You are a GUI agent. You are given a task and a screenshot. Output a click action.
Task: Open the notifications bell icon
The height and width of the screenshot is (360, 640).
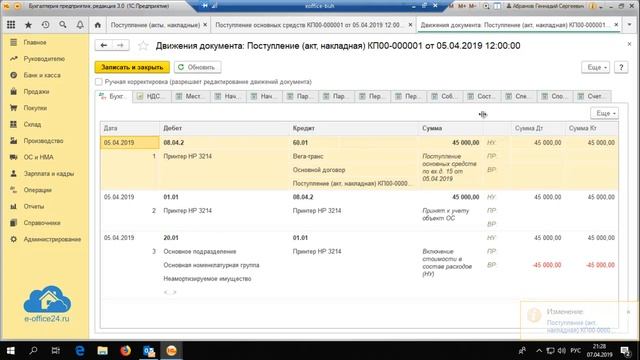tap(80, 25)
